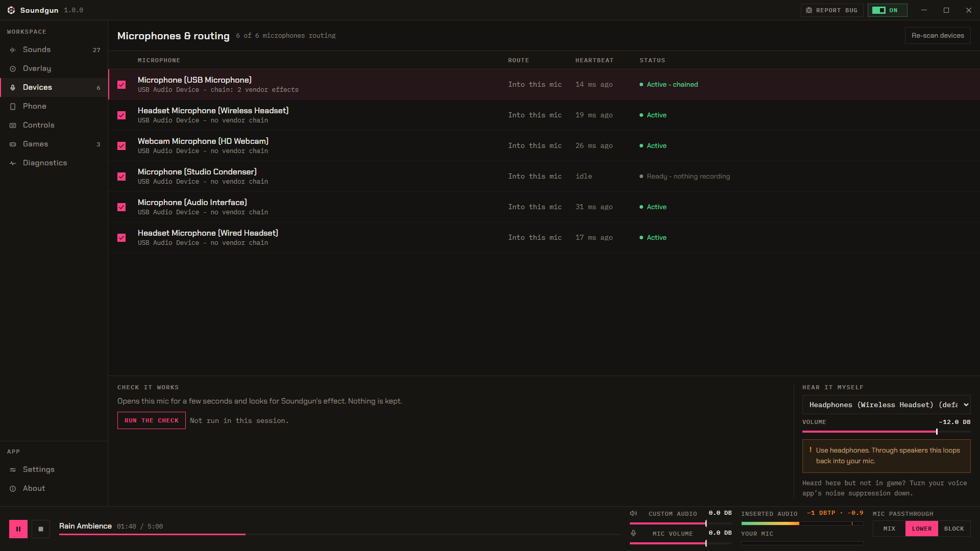Image resolution: width=980 pixels, height=551 pixels.
Task: Click the '31 ms ago' heartbeat value
Action: (594, 207)
